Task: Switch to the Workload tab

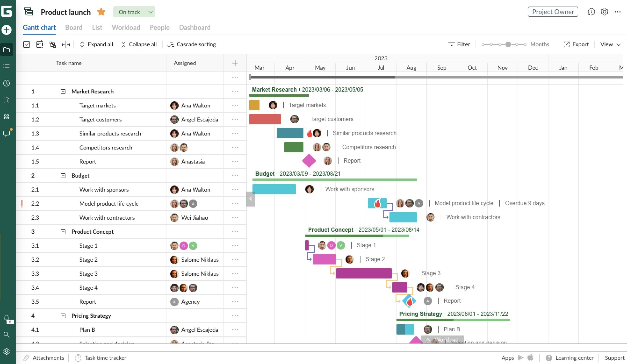Action: pyautogui.click(x=126, y=27)
